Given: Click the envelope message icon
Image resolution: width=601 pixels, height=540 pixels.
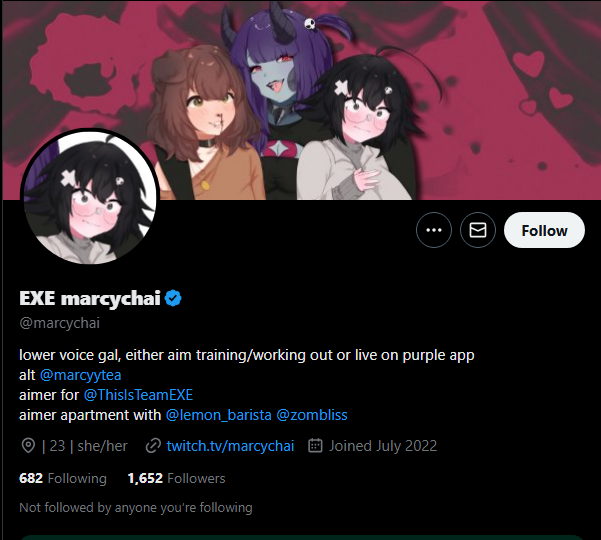Looking at the screenshot, I should (x=478, y=230).
